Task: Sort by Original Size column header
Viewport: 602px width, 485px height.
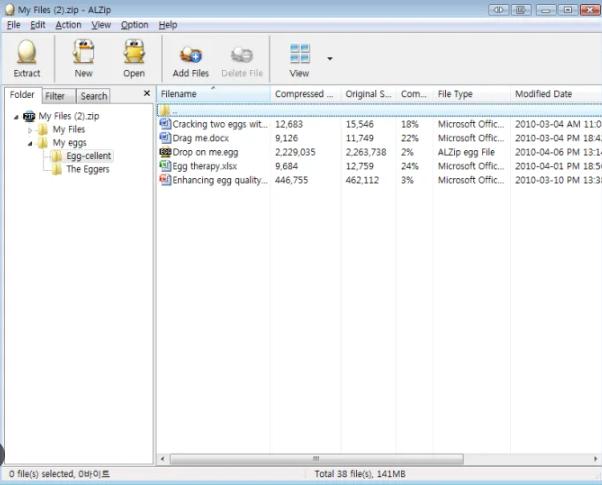Action: pos(369,94)
